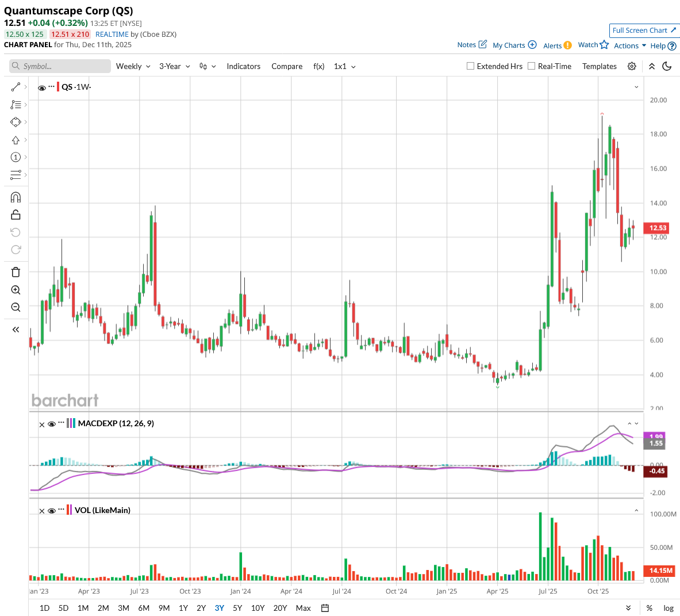The image size is (680, 616).
Task: Open the Weekly frequency dropdown
Action: 133,66
